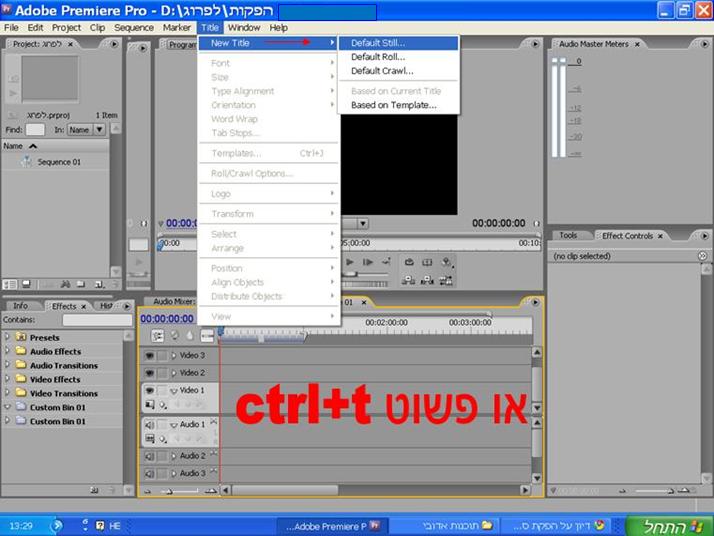Click Adobe Premiere taskbar button
The height and width of the screenshot is (536, 714).
tap(333, 526)
